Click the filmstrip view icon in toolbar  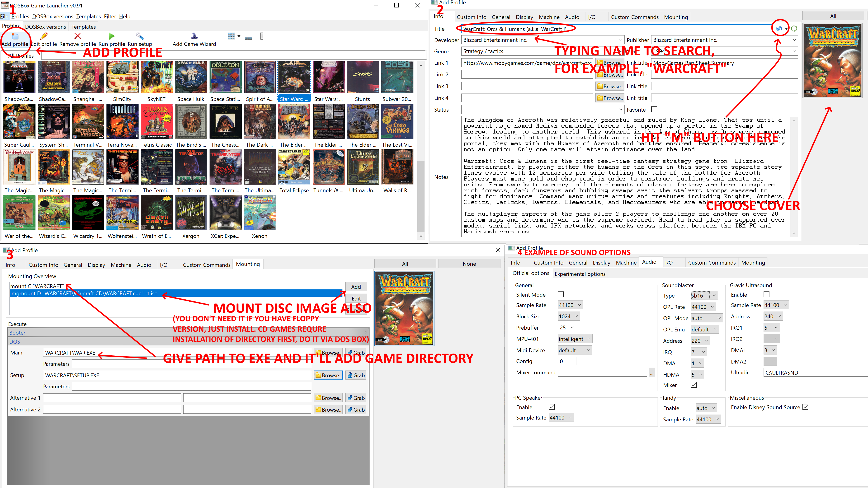click(249, 38)
